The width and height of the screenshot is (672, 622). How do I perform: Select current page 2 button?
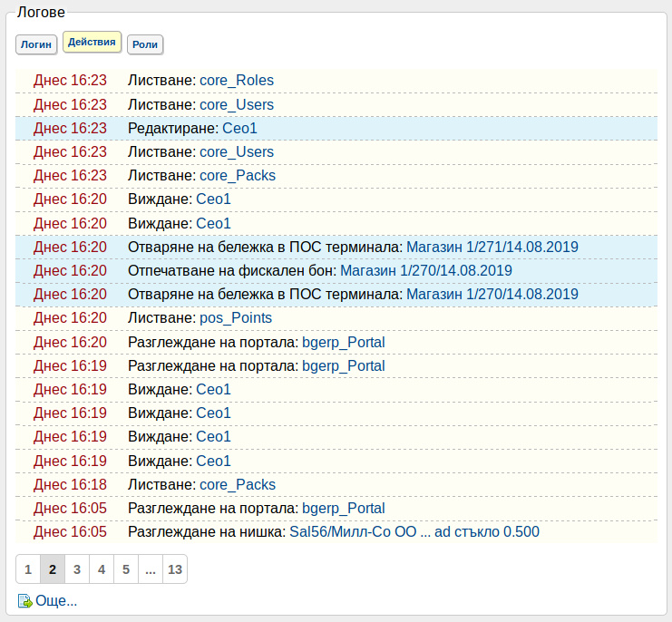(53, 569)
